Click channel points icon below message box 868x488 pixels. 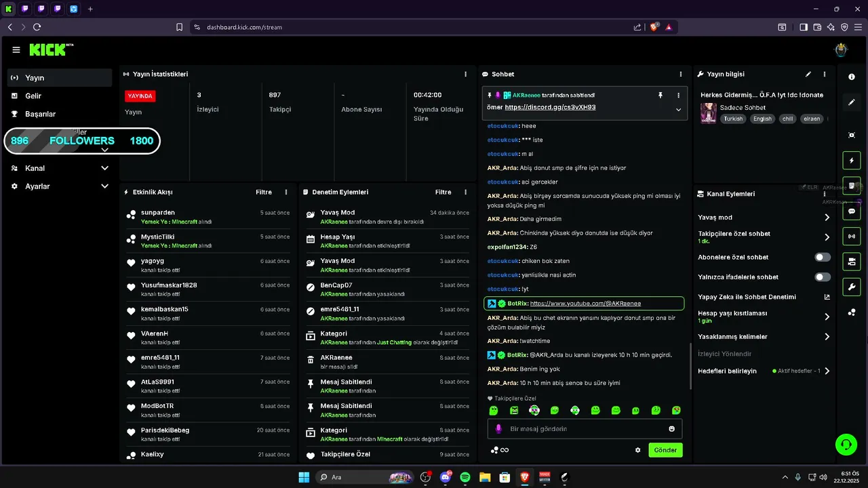point(495,450)
